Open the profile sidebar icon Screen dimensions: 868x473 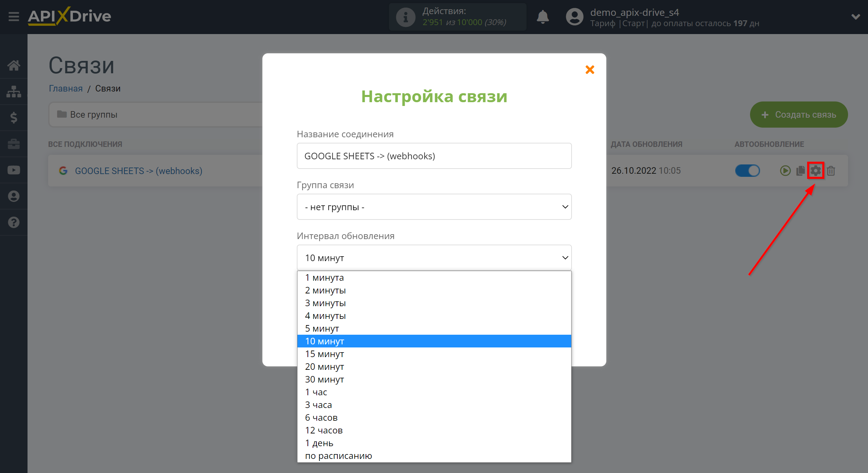click(14, 196)
